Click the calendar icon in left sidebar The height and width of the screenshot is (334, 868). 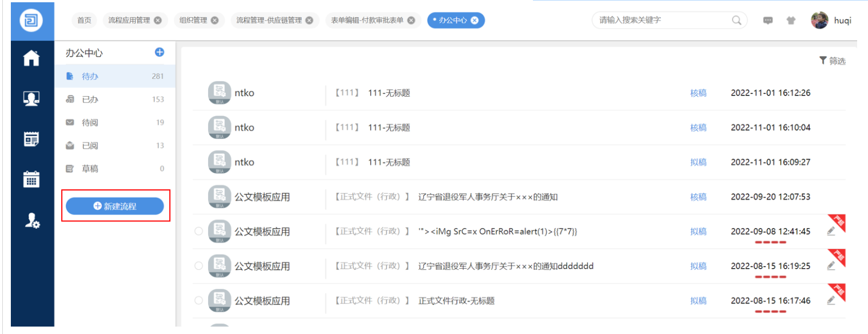click(x=31, y=179)
